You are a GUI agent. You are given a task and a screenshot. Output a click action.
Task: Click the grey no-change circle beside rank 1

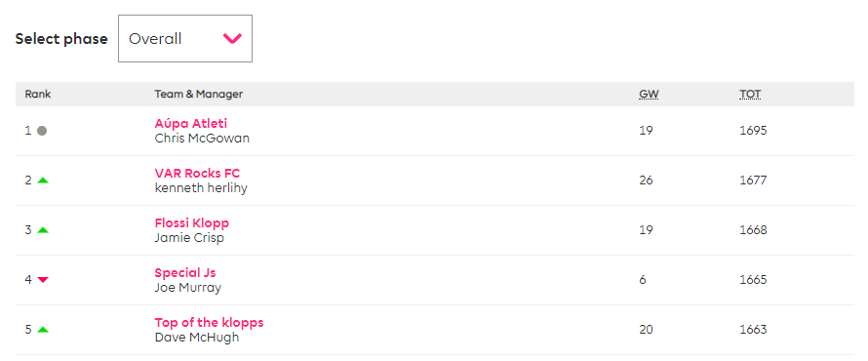[x=42, y=131]
